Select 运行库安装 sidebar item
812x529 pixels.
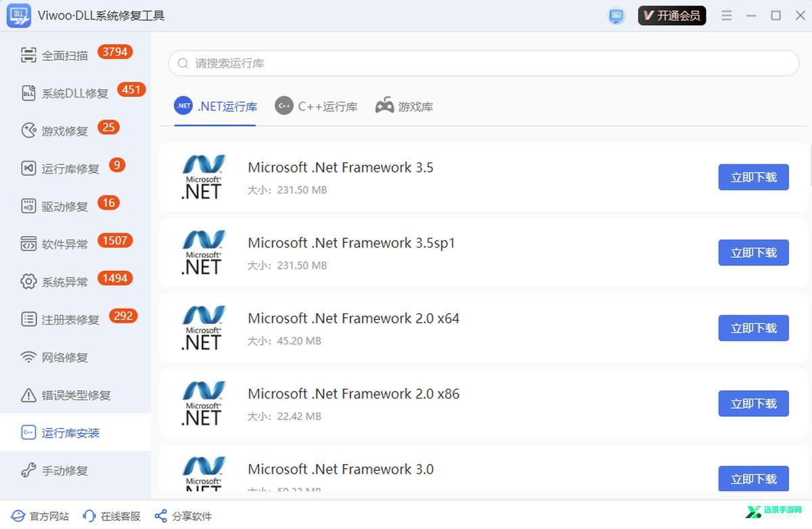[75, 433]
